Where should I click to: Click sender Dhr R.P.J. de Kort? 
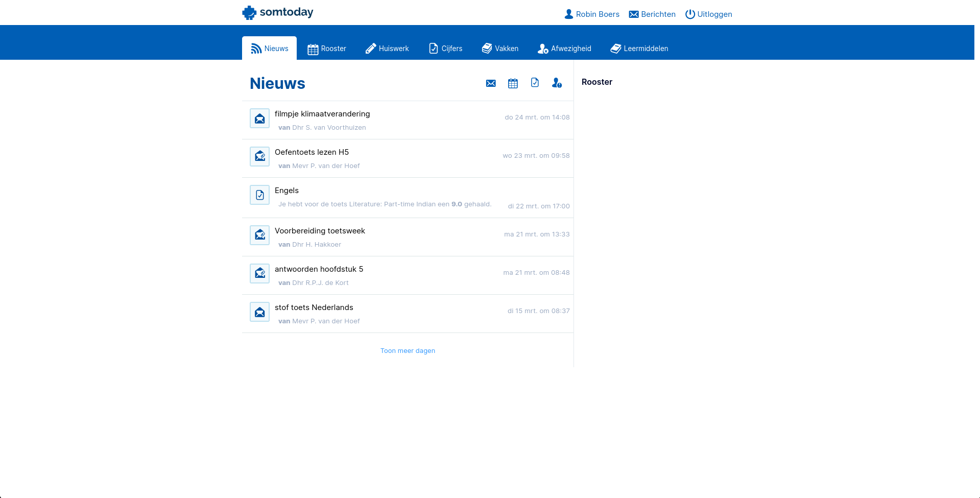320,283
